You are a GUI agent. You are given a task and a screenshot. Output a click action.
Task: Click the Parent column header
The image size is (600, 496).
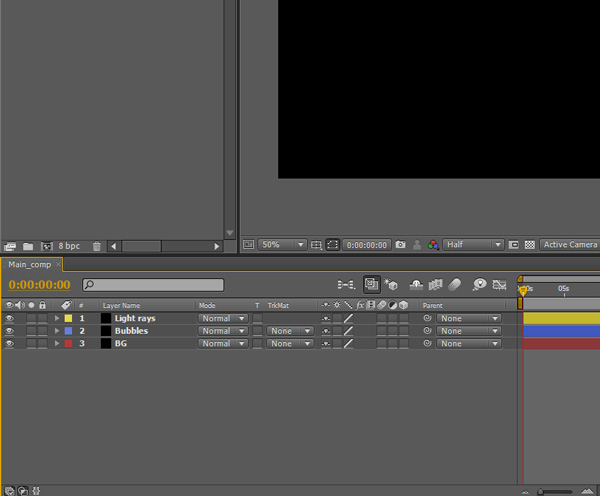(x=432, y=305)
